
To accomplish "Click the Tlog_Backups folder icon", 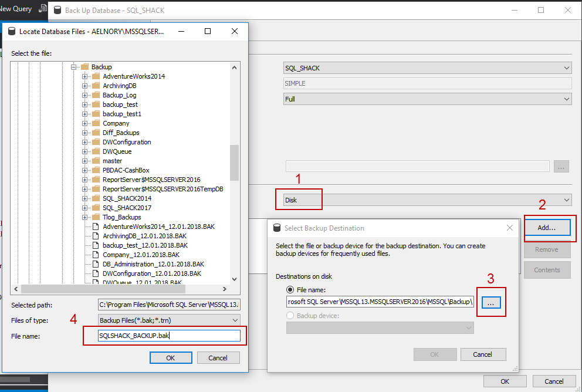I will point(96,217).
